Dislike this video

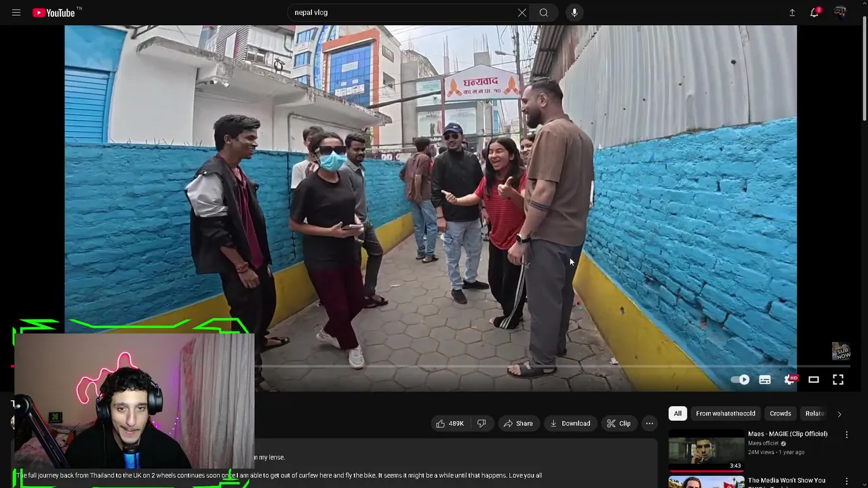tap(481, 424)
